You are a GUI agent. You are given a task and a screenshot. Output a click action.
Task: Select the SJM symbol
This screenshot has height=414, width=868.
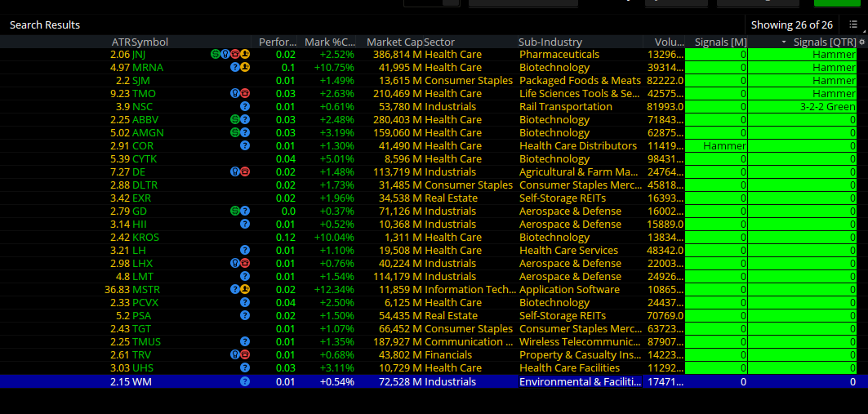pos(140,80)
